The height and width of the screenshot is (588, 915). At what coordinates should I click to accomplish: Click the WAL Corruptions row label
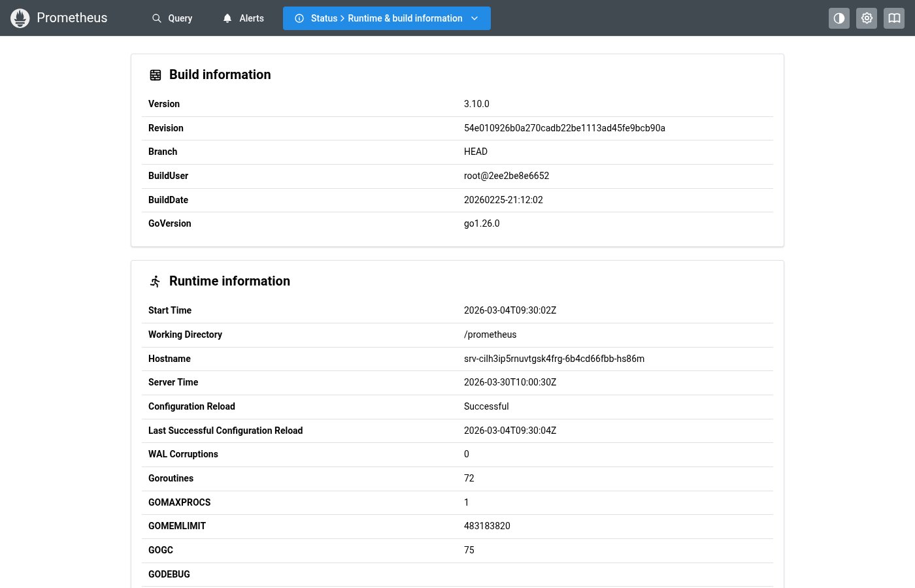183,454
